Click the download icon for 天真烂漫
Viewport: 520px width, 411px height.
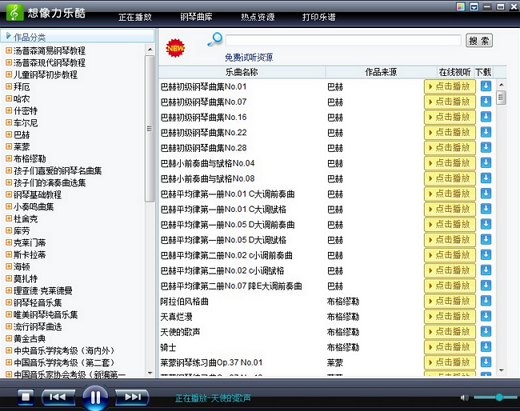pyautogui.click(x=486, y=316)
